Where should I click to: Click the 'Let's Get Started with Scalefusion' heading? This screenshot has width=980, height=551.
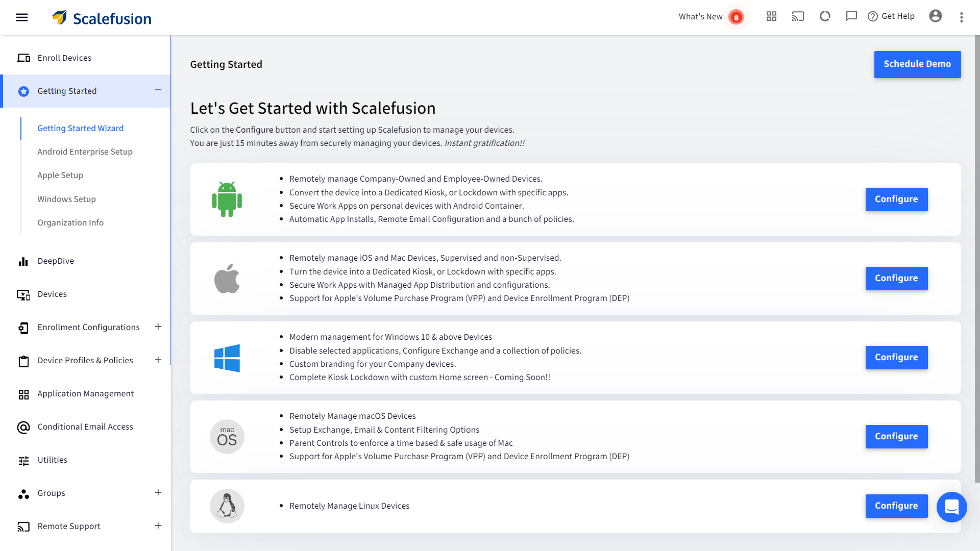click(x=313, y=108)
